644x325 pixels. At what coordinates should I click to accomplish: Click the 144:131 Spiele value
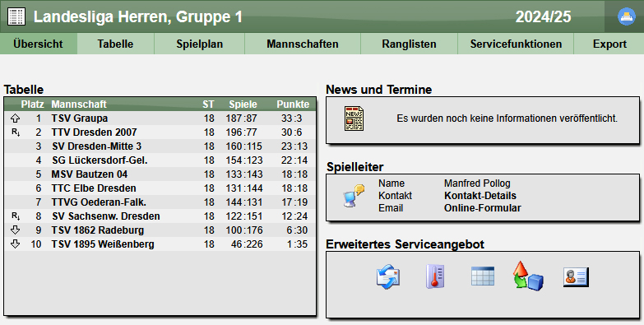(x=244, y=202)
